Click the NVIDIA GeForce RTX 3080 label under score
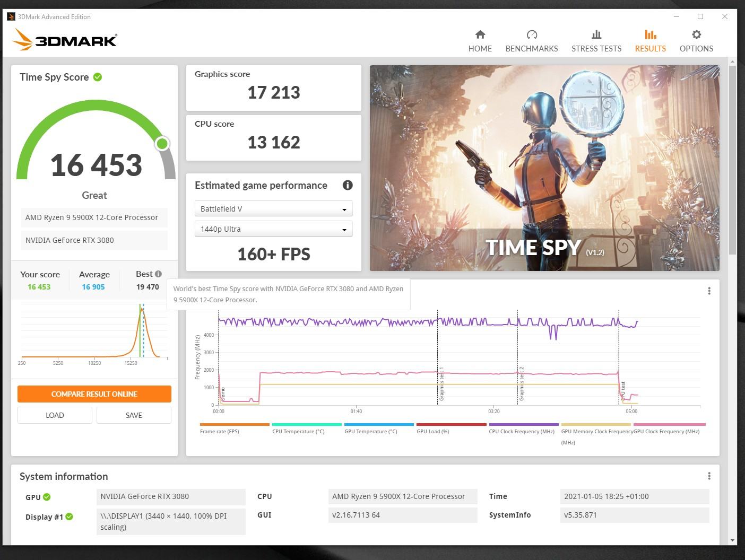The image size is (745, 560). point(94,240)
